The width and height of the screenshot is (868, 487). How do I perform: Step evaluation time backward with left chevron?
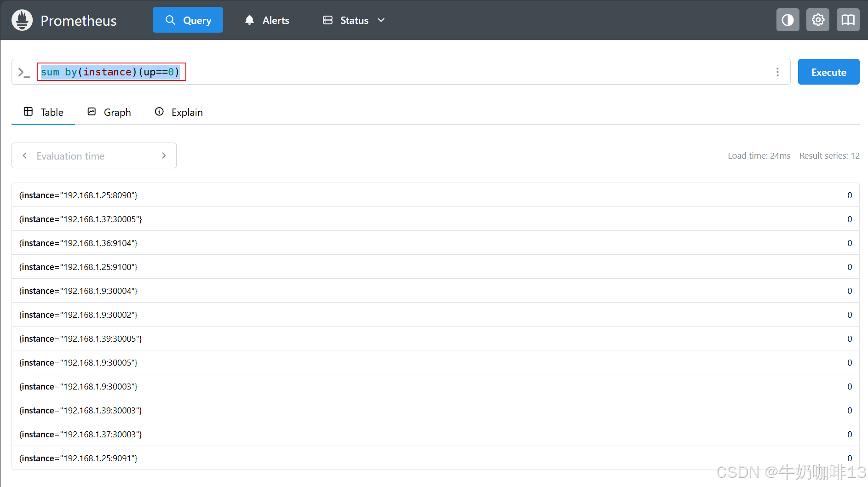point(24,156)
